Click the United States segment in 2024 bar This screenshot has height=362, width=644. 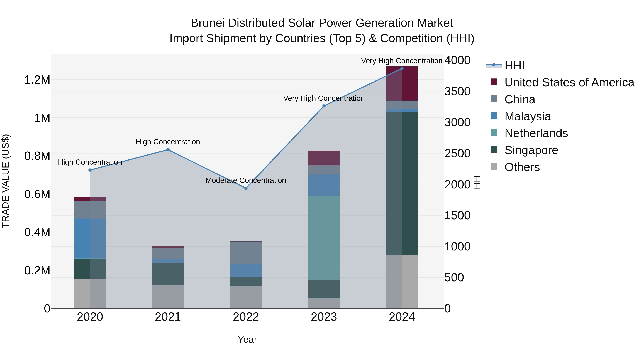pos(402,83)
